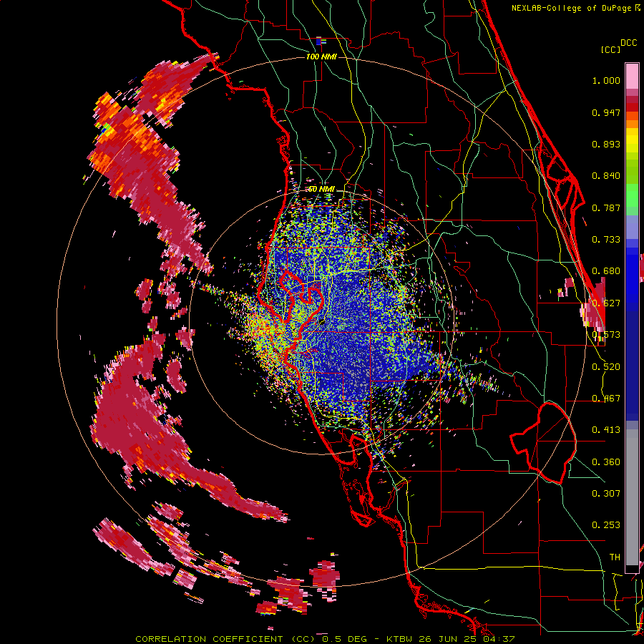Select the 0.413 color scale value
Screen dimensions: 644x644
[x=606, y=430]
